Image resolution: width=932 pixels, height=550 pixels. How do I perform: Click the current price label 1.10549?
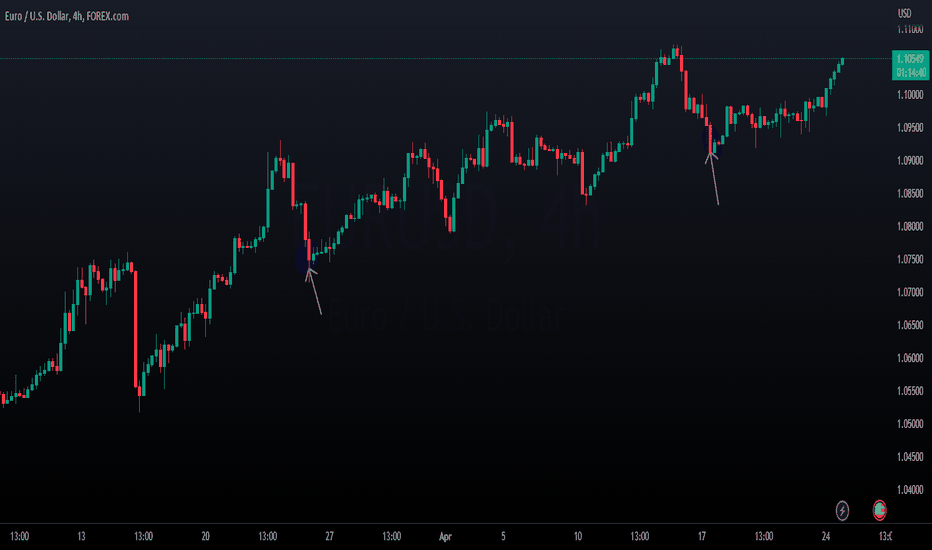(x=910, y=58)
